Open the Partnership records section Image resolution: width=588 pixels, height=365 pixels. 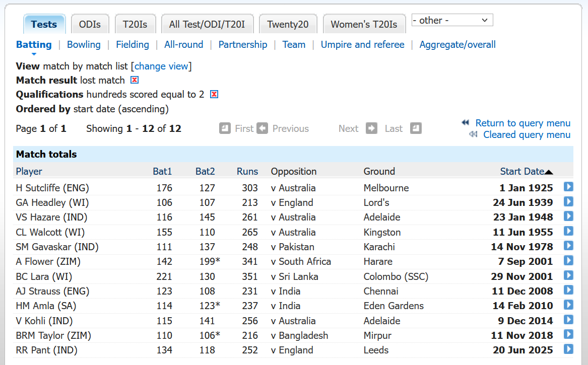243,45
